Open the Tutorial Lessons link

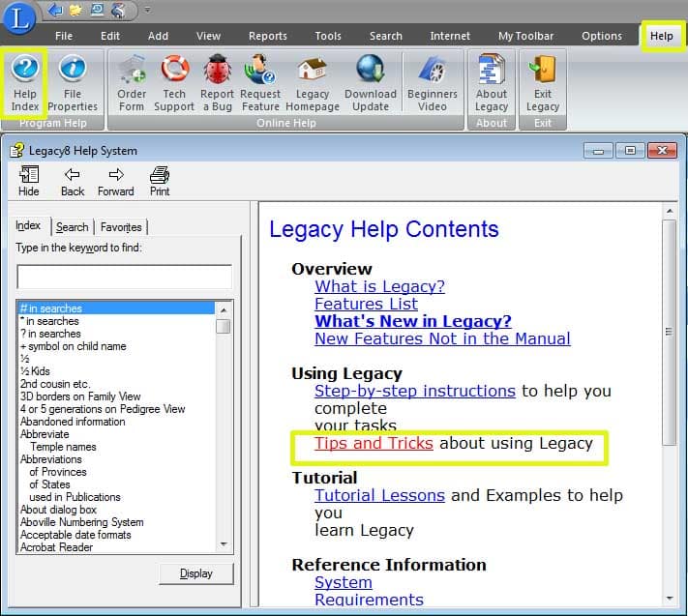379,495
